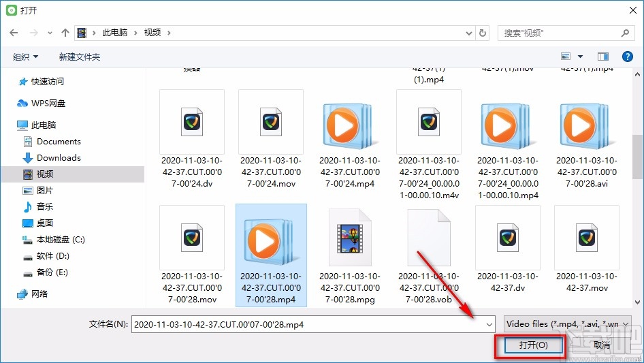Toggle the preview pane
Screen dimensions: 644x363
click(603, 57)
